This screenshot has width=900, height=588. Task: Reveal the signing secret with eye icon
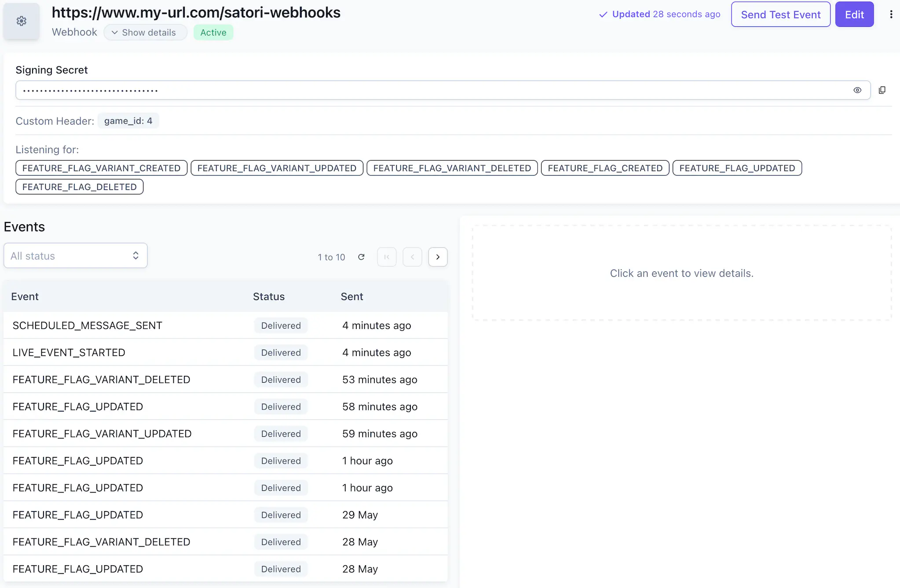(x=857, y=90)
